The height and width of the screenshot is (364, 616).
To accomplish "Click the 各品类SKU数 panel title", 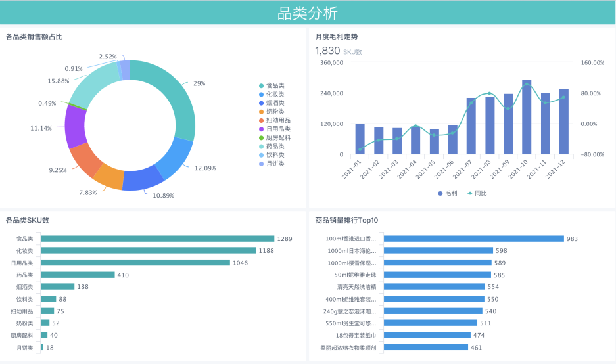I will click(28, 220).
